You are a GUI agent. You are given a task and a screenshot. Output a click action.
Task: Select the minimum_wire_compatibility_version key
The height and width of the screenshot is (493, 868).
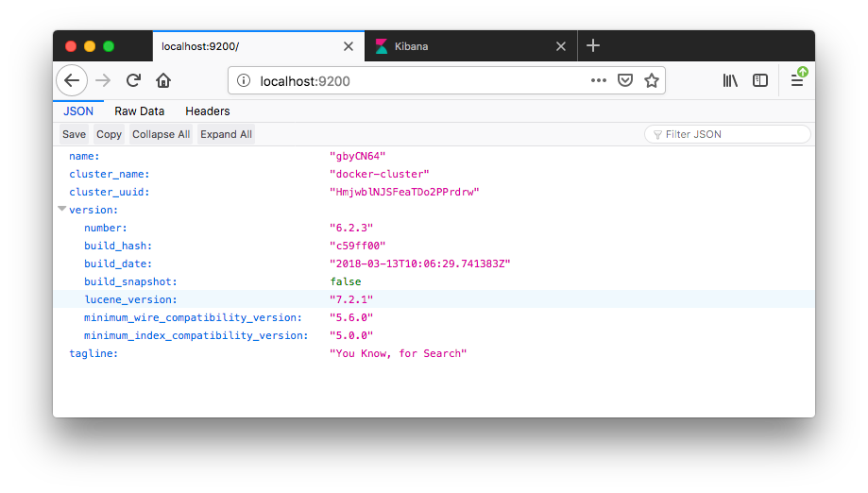coord(194,317)
